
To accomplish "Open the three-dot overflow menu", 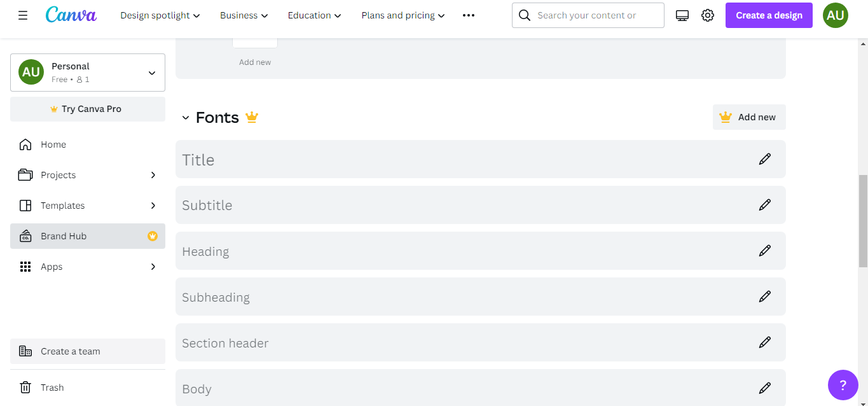I will click(x=469, y=15).
